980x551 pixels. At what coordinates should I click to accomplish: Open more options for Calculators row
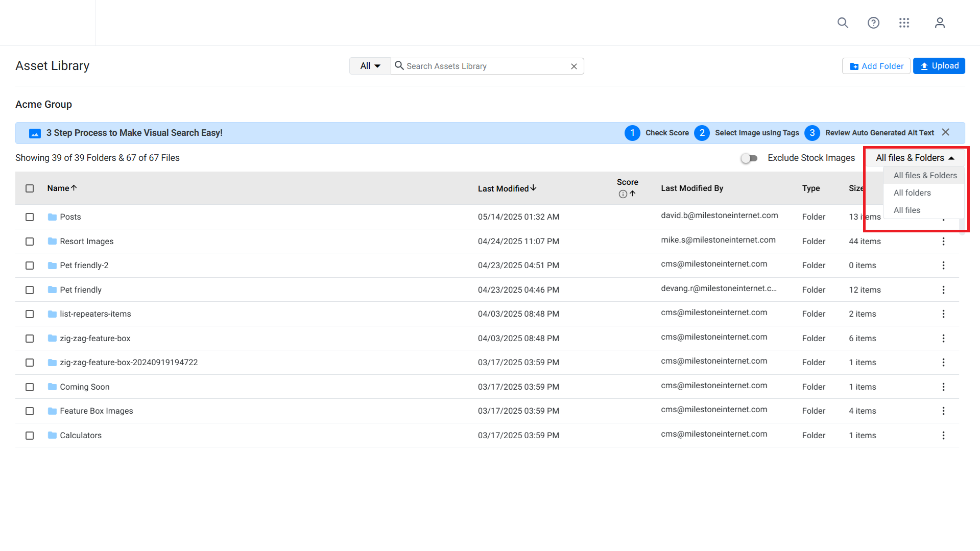coord(943,436)
